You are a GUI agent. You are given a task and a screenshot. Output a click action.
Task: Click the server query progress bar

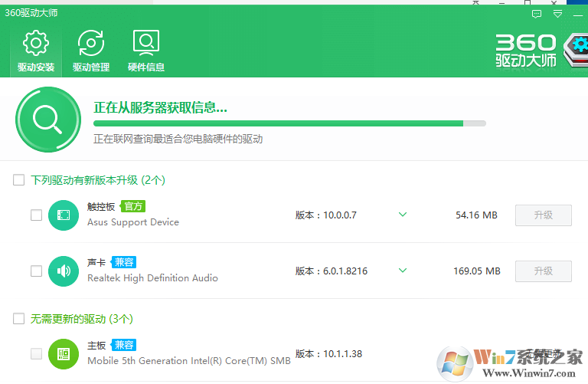(289, 123)
